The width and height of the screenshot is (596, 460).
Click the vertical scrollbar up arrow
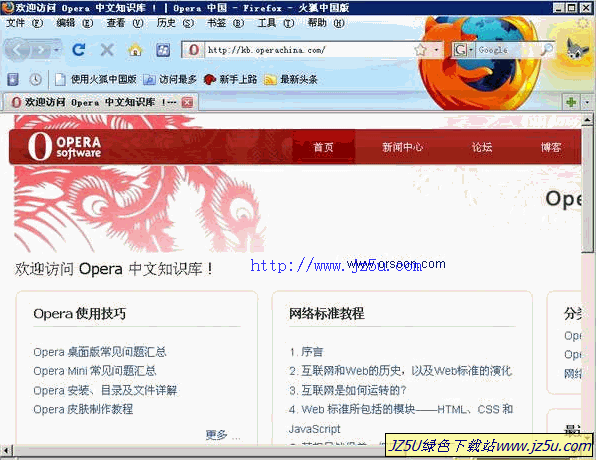pos(587,121)
